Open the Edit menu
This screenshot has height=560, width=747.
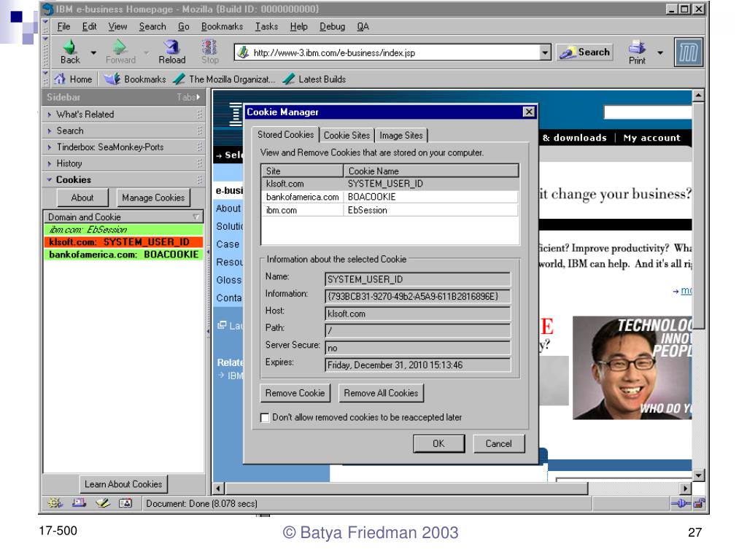coord(89,27)
